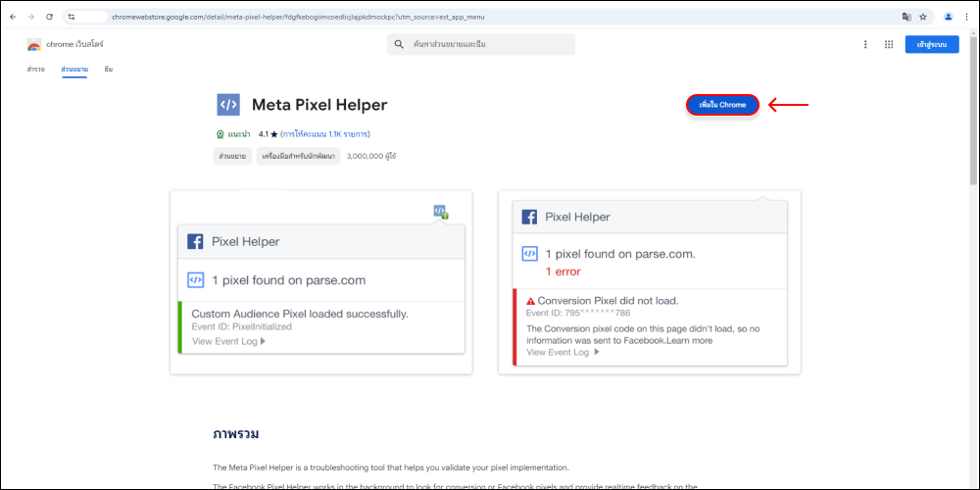Bookmark this page with the star icon
Image resolution: width=980 pixels, height=490 pixels.
coord(923,17)
